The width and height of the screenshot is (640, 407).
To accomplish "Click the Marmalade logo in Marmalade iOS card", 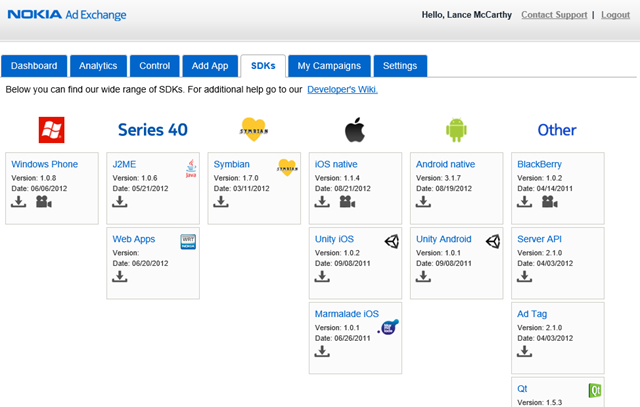I will 388,327.
